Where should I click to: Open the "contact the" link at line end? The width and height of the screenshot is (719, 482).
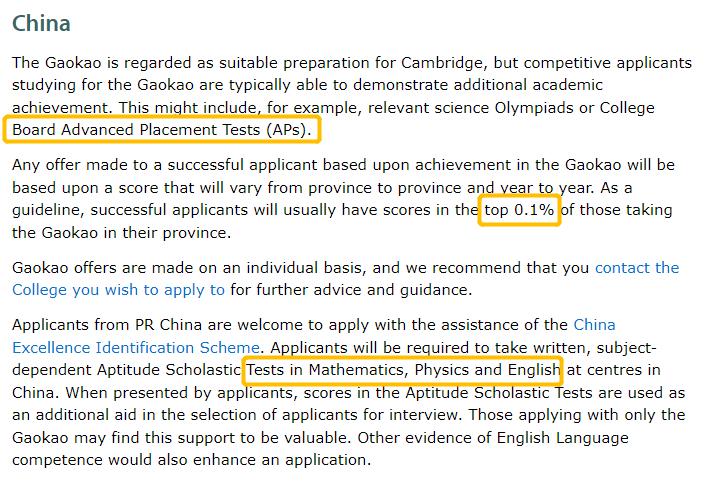637,267
